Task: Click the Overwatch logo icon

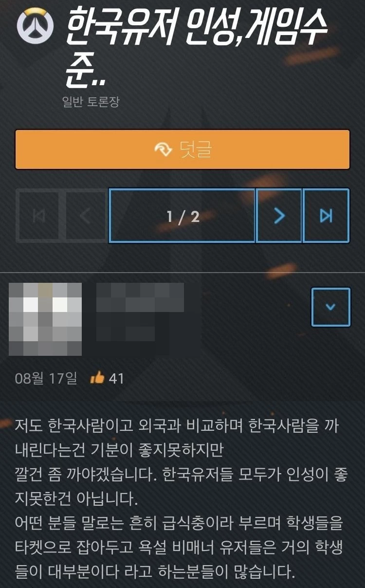Action: pos(35,26)
